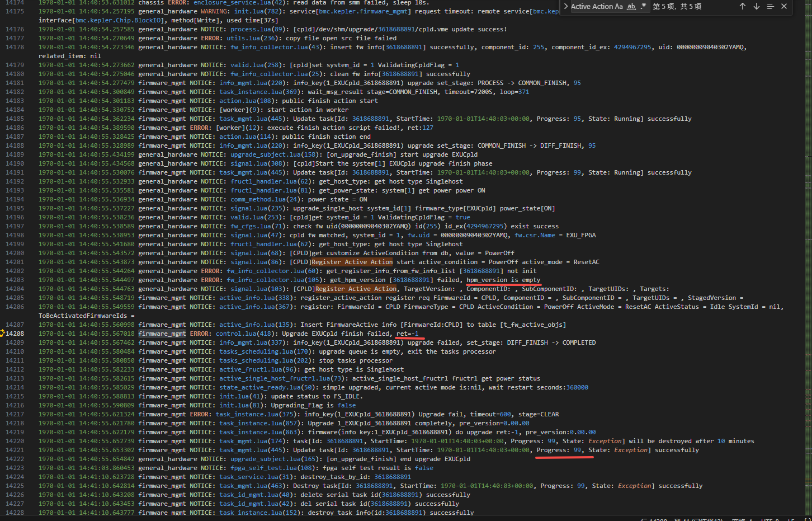Focus the find box containing "Active Action"
Image resolution: width=812 pixels, height=521 pixels.
coord(591,6)
